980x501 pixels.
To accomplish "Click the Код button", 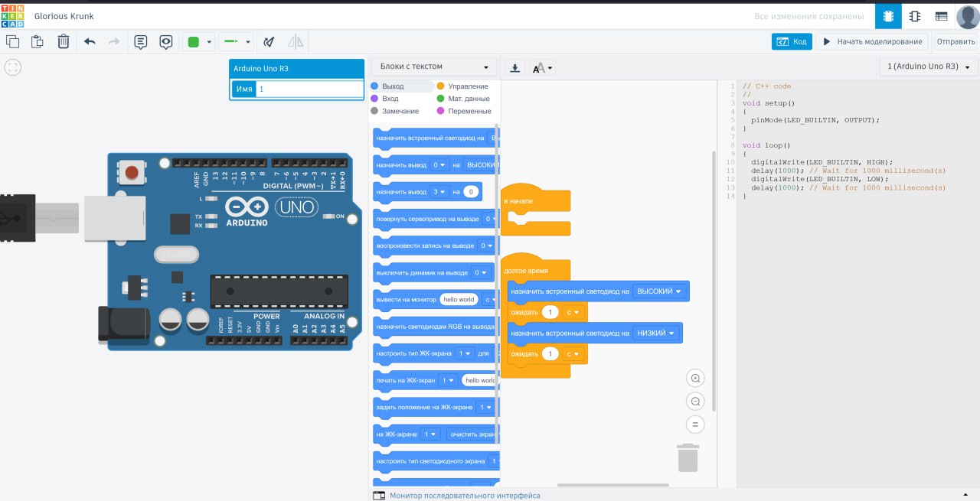I will tap(792, 42).
